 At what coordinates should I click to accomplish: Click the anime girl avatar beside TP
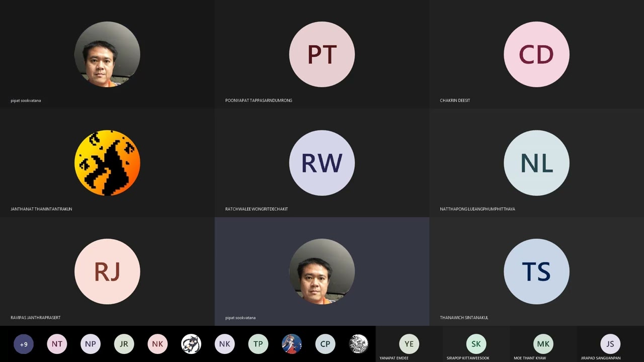292,344
